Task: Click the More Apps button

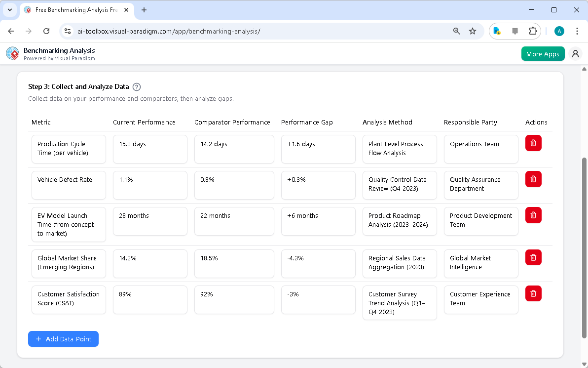Action: coord(543,53)
